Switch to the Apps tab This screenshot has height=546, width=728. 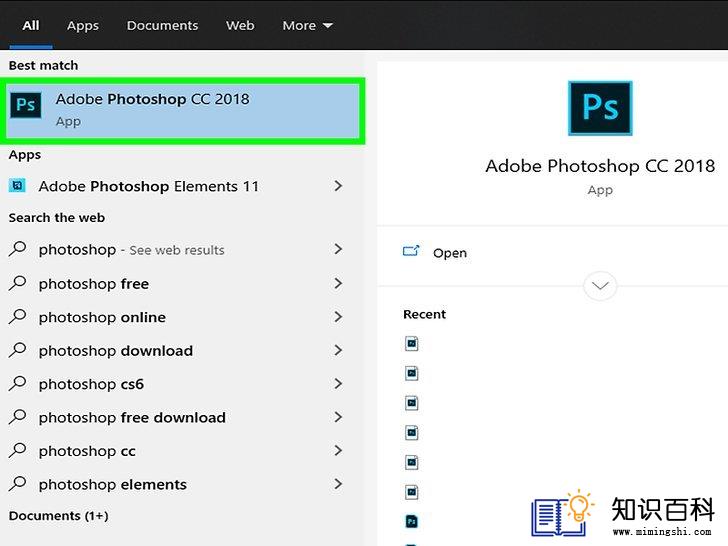pyautogui.click(x=83, y=25)
